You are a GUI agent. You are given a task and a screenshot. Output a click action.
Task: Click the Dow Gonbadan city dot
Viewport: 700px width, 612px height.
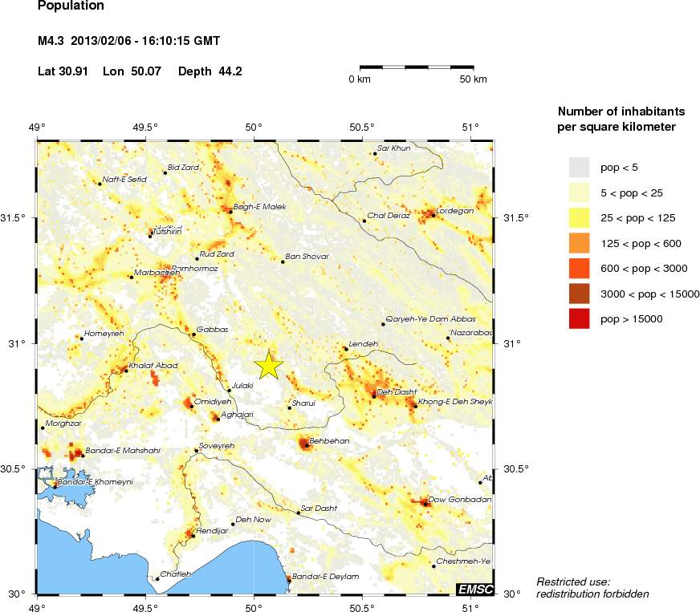pyautogui.click(x=425, y=505)
